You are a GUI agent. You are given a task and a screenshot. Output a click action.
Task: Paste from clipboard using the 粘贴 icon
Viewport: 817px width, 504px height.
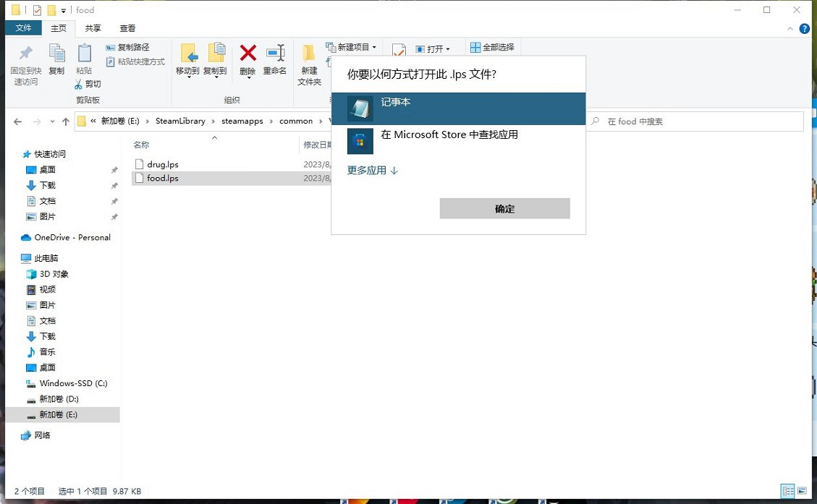(x=84, y=58)
